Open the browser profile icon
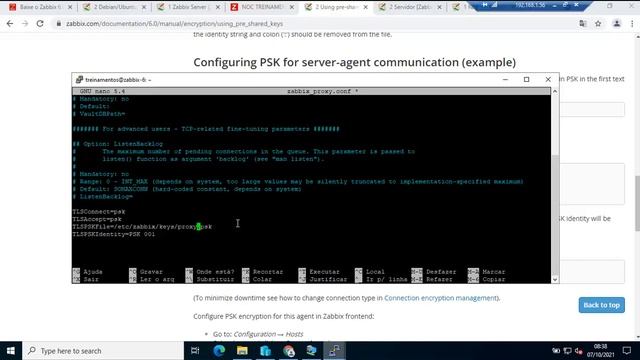The height and width of the screenshot is (360, 640). 616,24
